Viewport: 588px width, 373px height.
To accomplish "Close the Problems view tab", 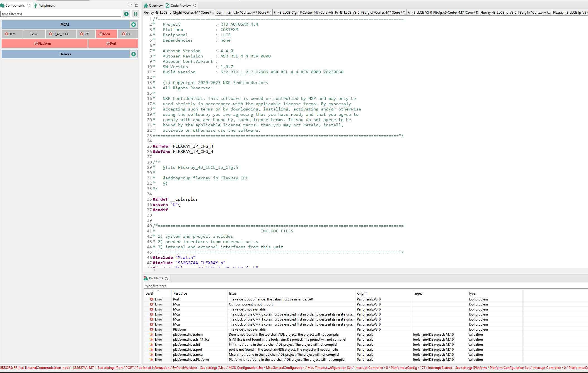I will pos(167,278).
